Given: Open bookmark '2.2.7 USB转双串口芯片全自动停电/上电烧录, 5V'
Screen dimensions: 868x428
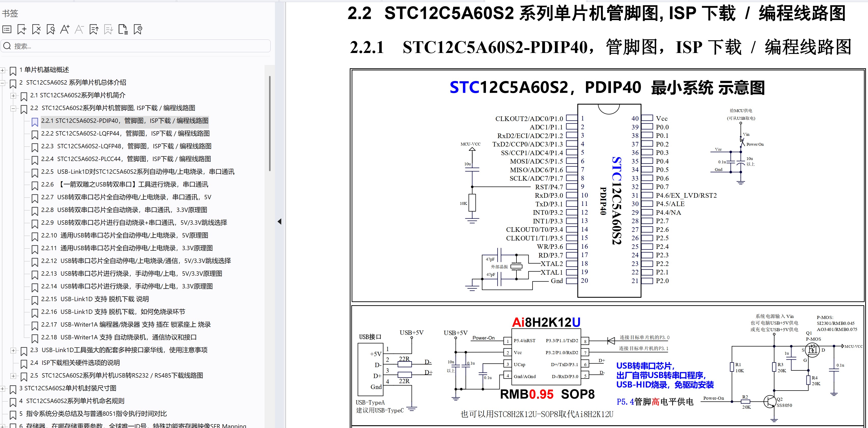Looking at the screenshot, I should (x=126, y=197).
